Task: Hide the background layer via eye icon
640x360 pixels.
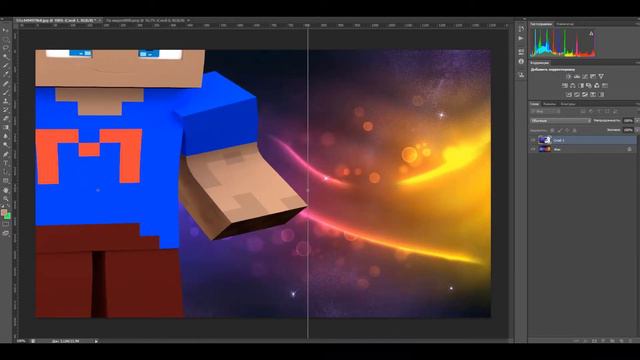Action: pyautogui.click(x=533, y=149)
